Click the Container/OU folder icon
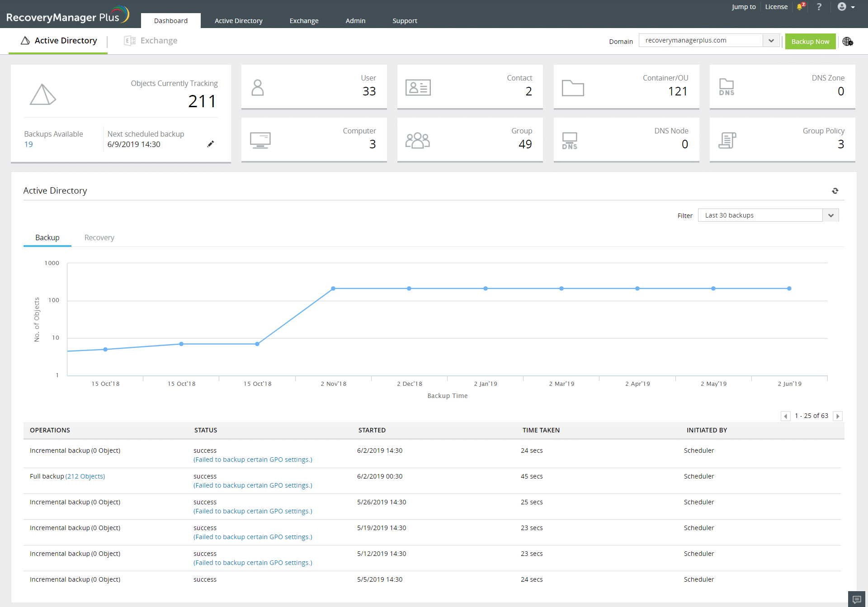Image resolution: width=868 pixels, height=607 pixels. click(x=573, y=88)
